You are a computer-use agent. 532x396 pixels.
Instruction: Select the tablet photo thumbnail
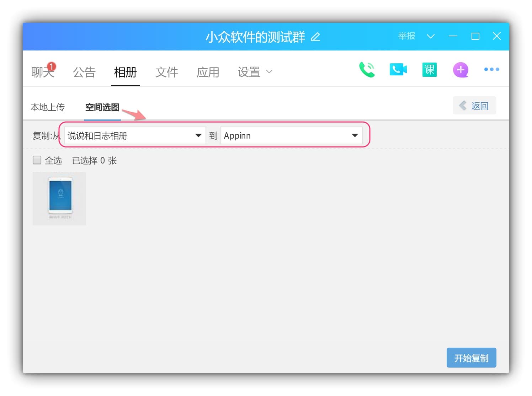point(59,198)
